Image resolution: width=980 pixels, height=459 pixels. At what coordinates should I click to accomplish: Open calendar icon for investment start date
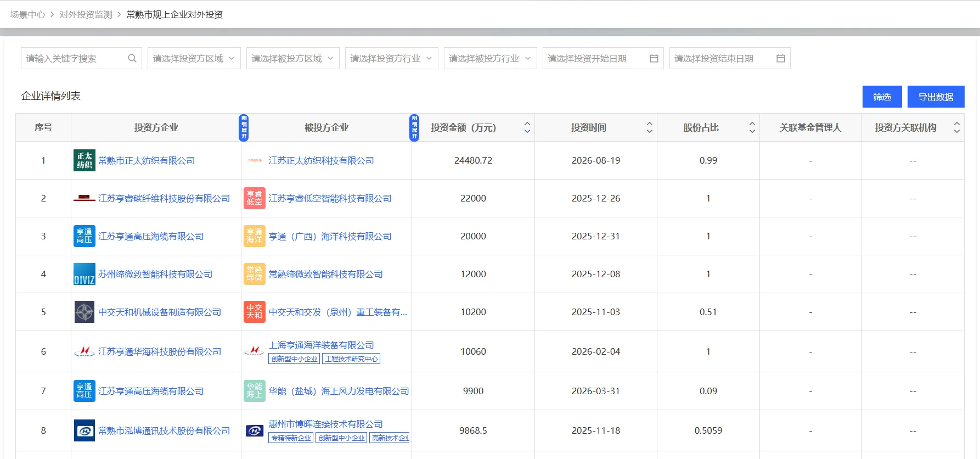(x=654, y=58)
